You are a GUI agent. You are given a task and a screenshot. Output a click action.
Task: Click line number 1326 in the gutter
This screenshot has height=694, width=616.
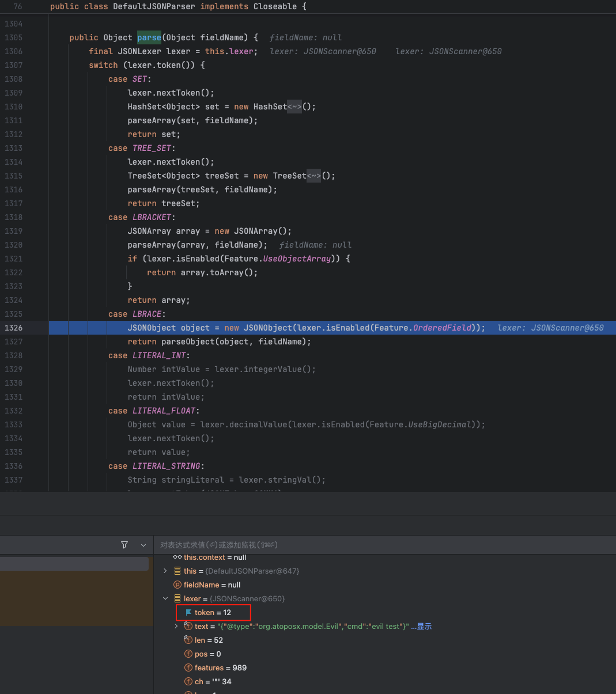tap(14, 328)
